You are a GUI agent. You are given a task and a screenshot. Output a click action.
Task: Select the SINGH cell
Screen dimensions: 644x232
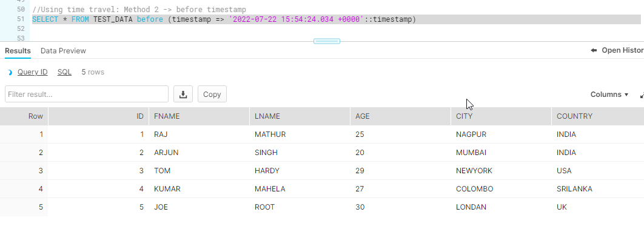tap(300, 152)
